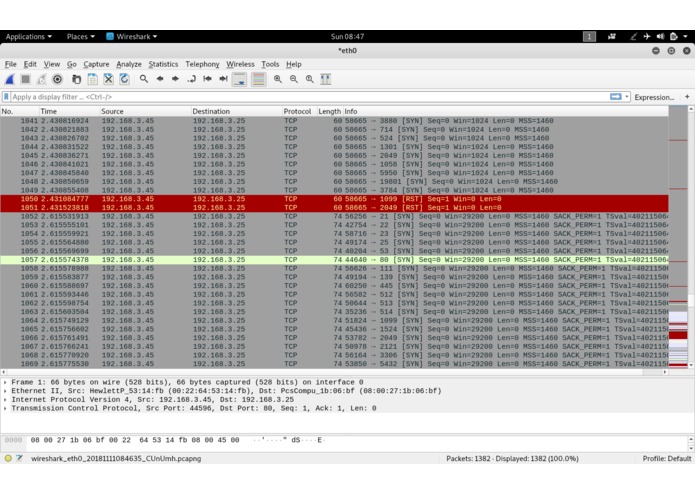695x494 pixels.
Task: Add a display filter button plus
Action: [x=687, y=97]
